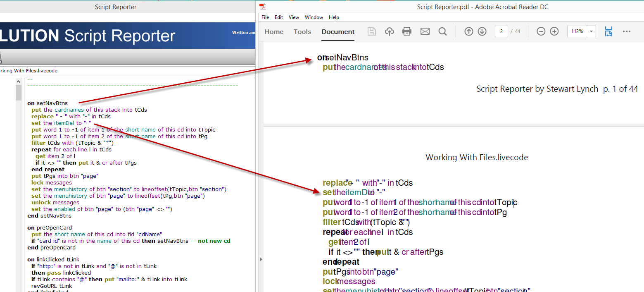This screenshot has width=644, height=292.
Task: Switch to the Tools tab
Action: pos(302,31)
